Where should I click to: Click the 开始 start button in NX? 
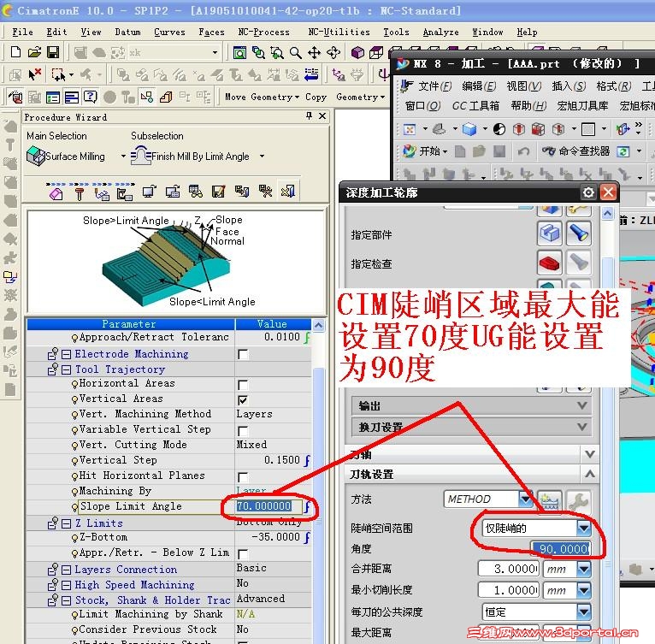tap(425, 151)
